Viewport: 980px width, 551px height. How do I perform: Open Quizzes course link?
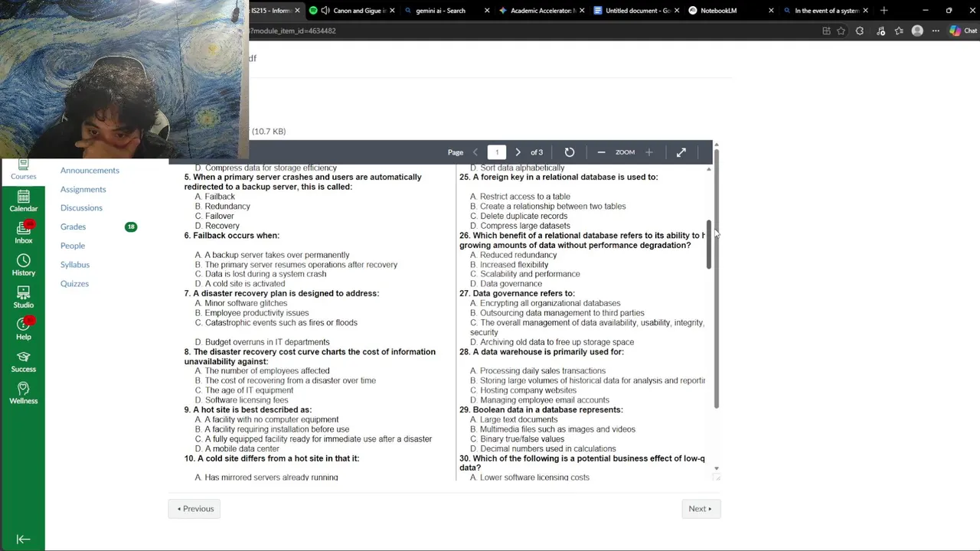tap(74, 283)
